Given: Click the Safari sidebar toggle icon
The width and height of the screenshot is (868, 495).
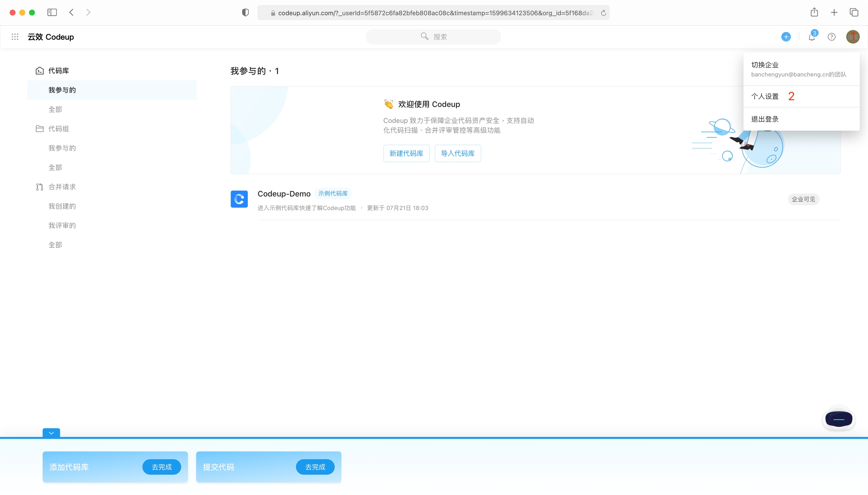Looking at the screenshot, I should [x=52, y=12].
